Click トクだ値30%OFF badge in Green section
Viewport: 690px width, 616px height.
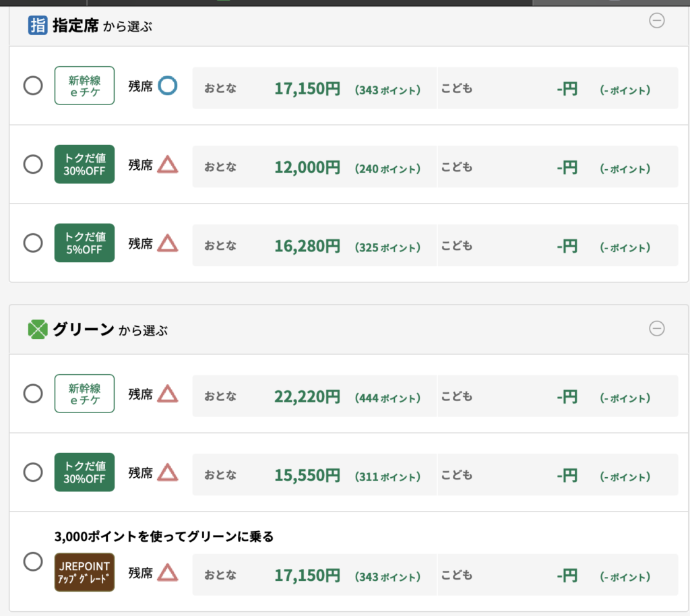coord(84,472)
